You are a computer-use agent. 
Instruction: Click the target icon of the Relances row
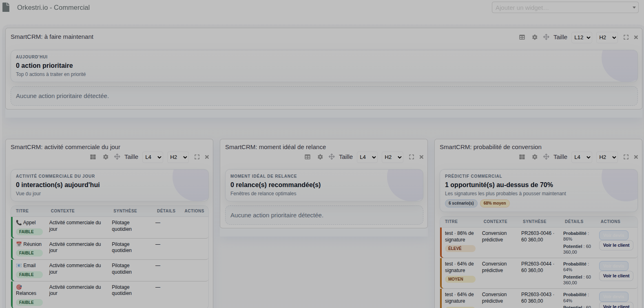coord(19,287)
